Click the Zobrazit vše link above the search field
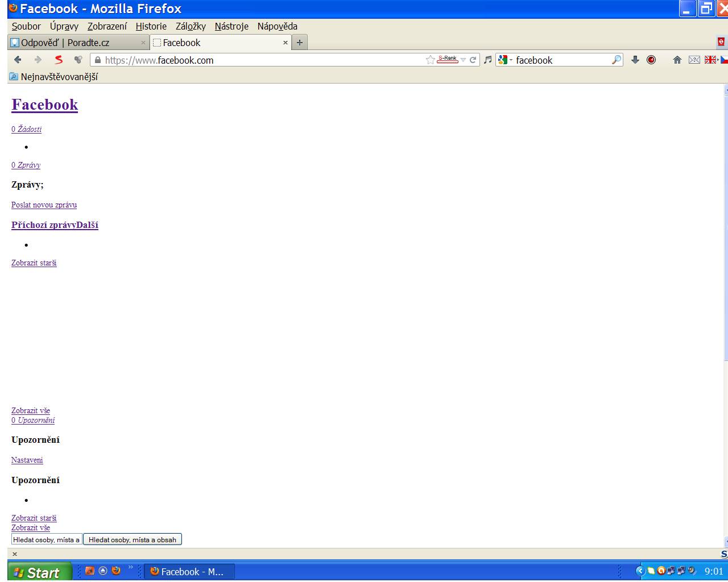Screen dimensions: 728x582 point(31,527)
